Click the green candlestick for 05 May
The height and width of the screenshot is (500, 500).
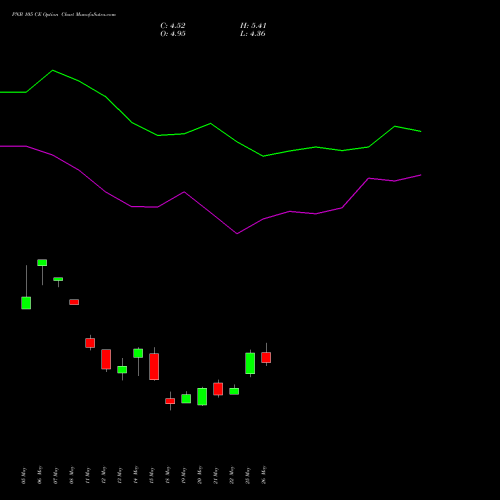coord(26,303)
